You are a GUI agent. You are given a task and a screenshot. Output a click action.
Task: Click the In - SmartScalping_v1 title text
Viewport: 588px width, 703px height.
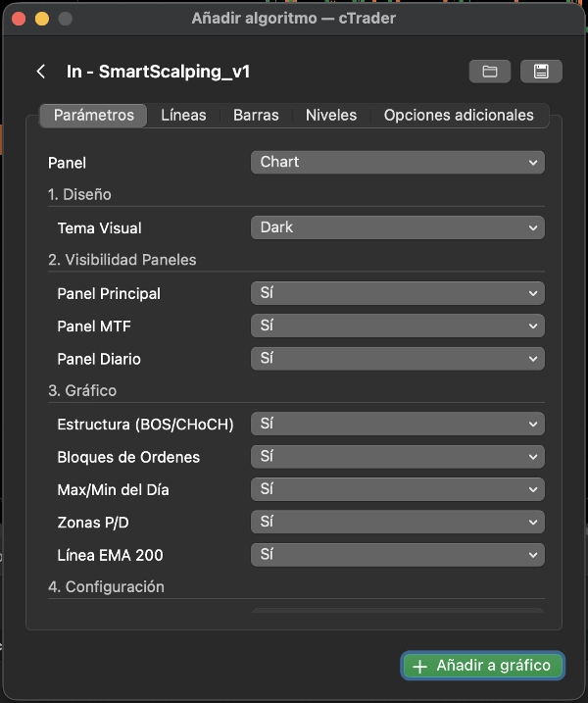[x=158, y=72]
